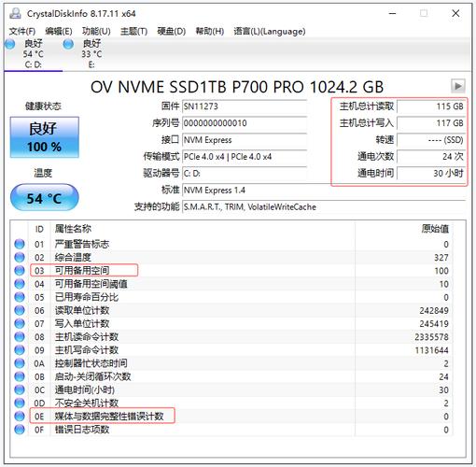
Task: Click the blue status icon for row 08
Action: [x=20, y=336]
